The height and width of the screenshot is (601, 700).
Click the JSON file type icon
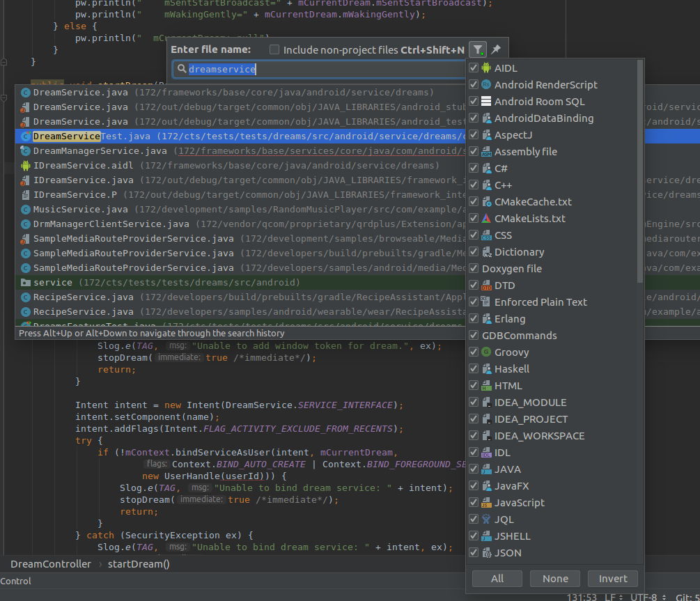486,553
